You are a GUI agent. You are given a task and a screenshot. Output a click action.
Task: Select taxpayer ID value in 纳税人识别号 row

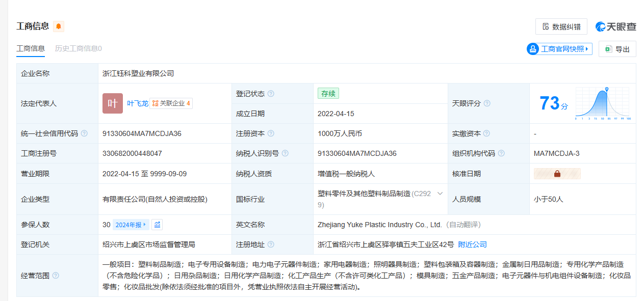357,153
